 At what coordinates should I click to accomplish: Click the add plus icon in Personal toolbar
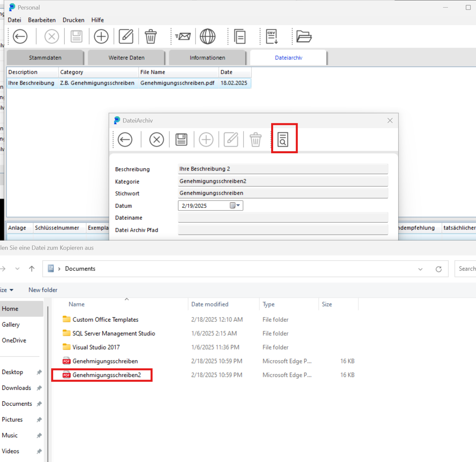pos(101,37)
